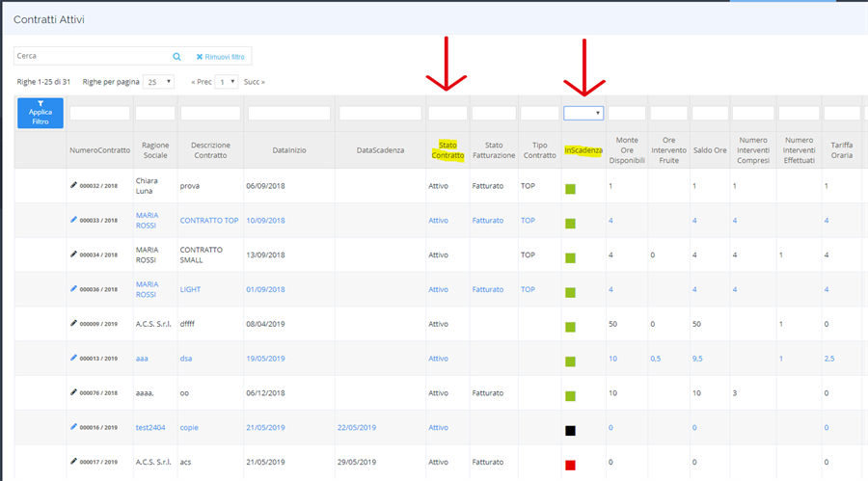
Task: Edit contract 000016 / 2019 pencil icon
Action: (x=73, y=427)
